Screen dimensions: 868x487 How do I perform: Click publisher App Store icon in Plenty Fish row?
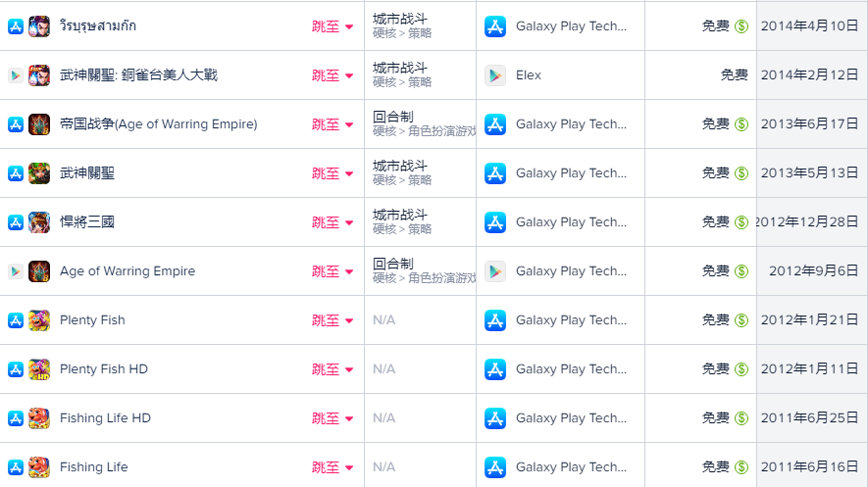pos(495,320)
